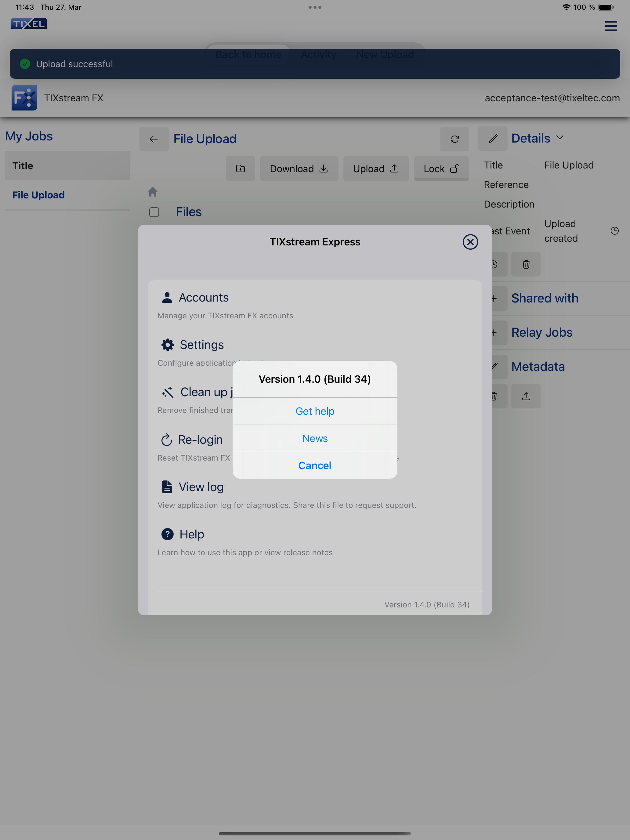Open the Metadata section
This screenshot has height=840, width=630.
coord(538,367)
